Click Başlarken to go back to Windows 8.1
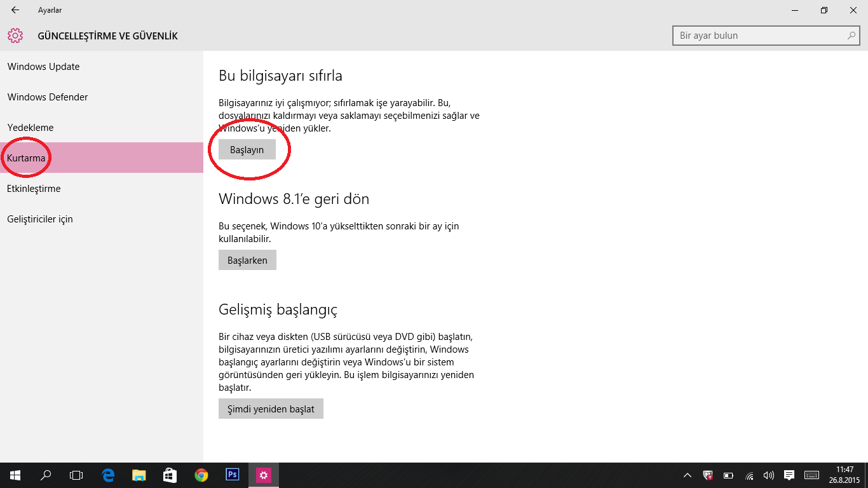Viewport: 868px width, 488px height. [247, 261]
